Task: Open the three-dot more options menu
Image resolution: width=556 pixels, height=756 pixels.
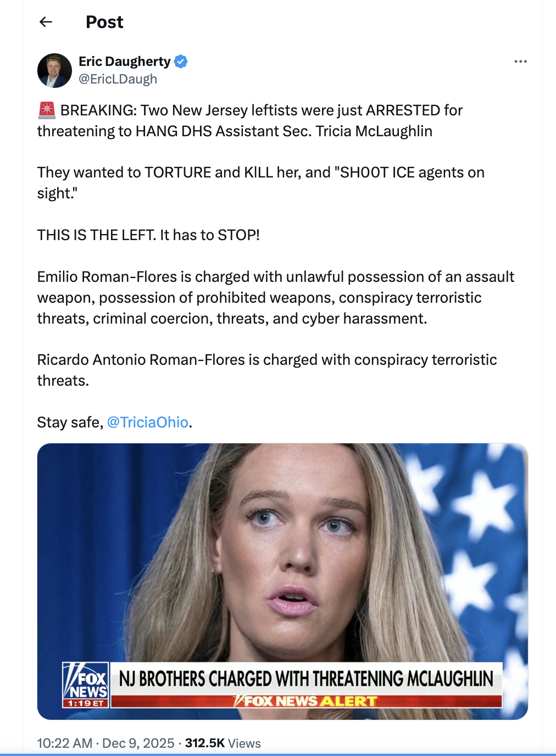Action: click(520, 62)
